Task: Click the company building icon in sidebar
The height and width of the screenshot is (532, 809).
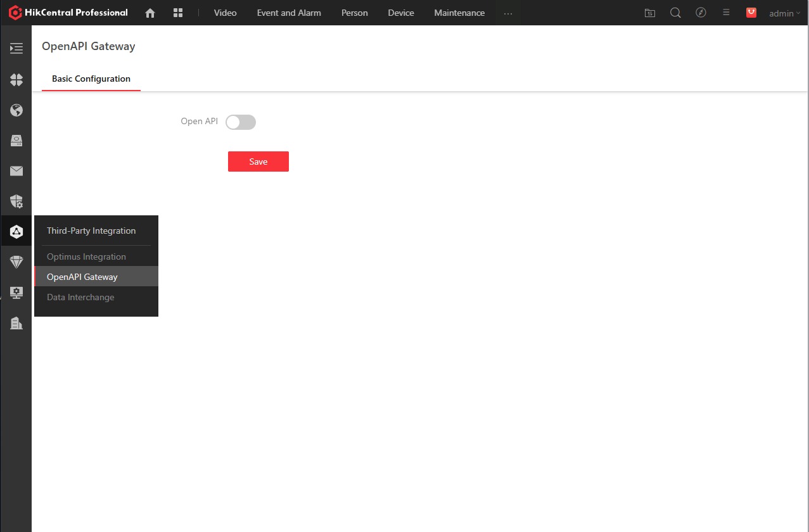Action: coord(16,323)
